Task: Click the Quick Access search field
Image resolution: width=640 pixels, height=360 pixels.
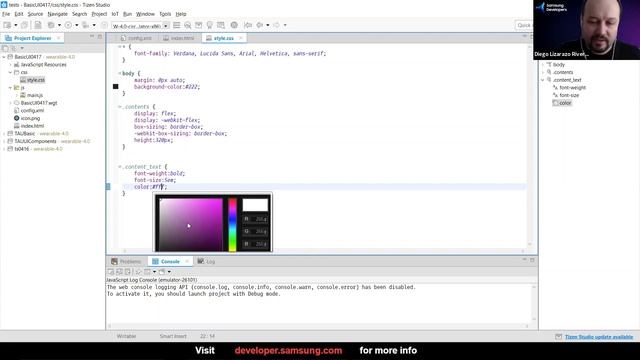Action: (524, 25)
